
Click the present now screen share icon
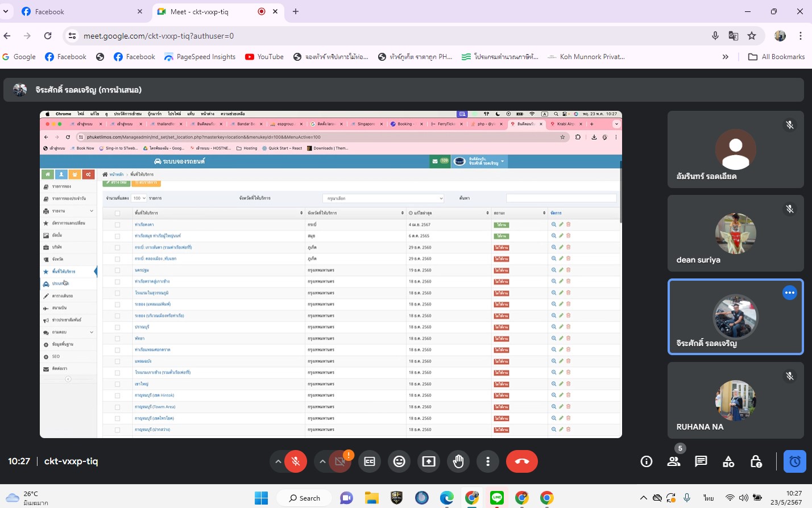pos(429,461)
